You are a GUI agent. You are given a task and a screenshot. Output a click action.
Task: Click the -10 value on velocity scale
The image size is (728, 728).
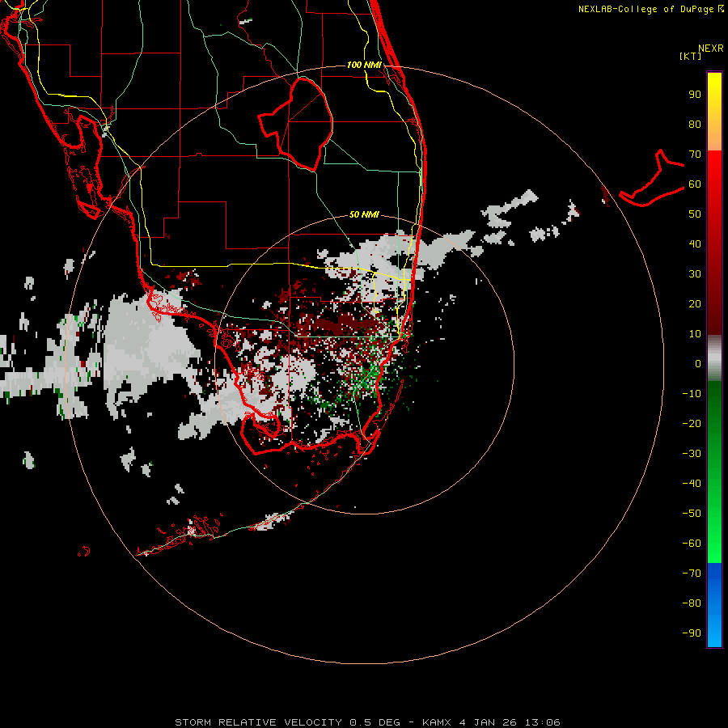[692, 394]
